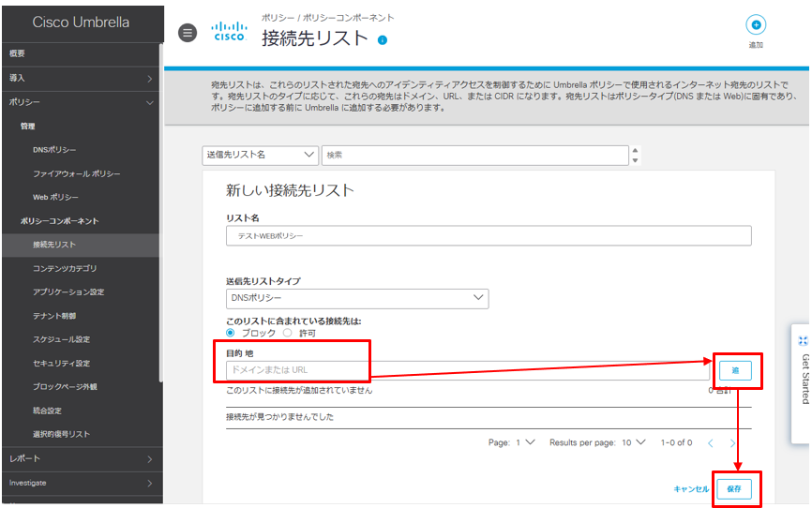Screen dimensions: 812x508
Task: Open the Page number dropdown
Action: 526,442
